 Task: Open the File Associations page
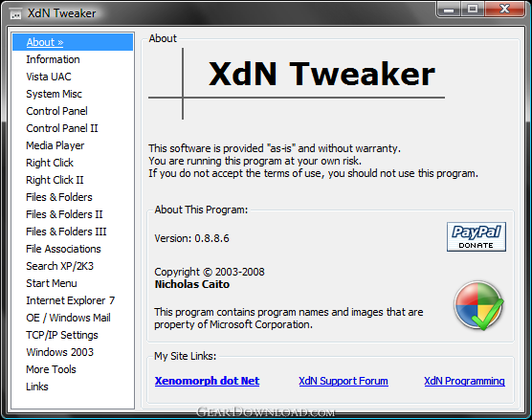coord(63,249)
